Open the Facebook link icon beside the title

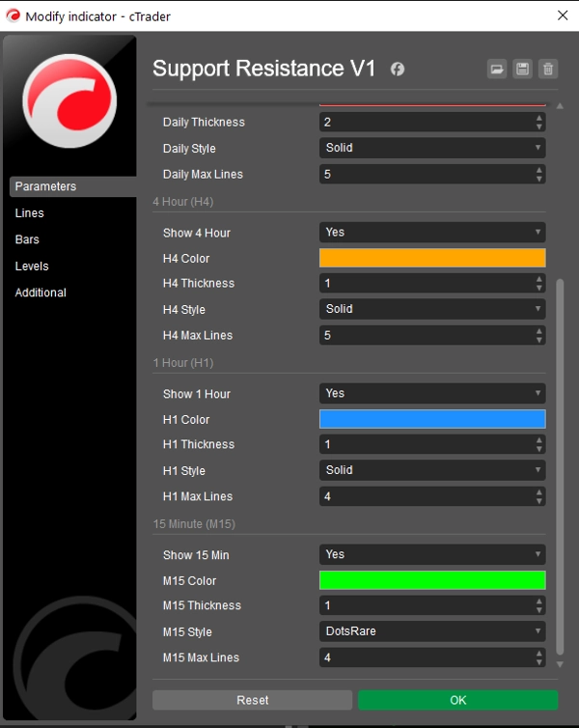pyautogui.click(x=398, y=70)
